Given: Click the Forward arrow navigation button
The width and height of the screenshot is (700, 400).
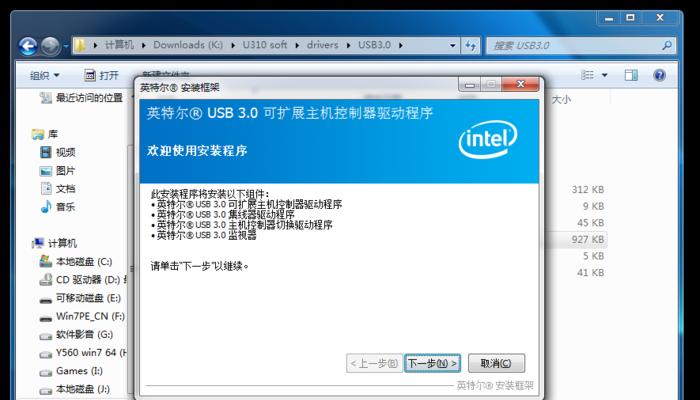Looking at the screenshot, I should (x=50, y=46).
